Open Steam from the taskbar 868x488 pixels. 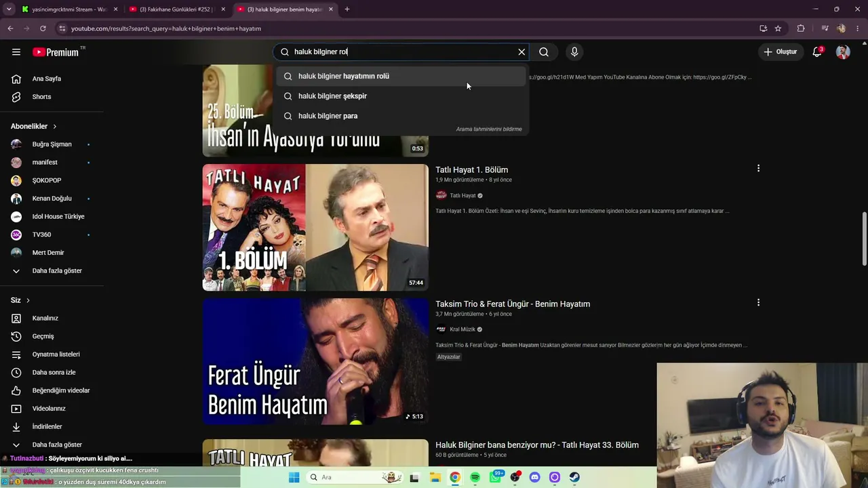pos(574,477)
